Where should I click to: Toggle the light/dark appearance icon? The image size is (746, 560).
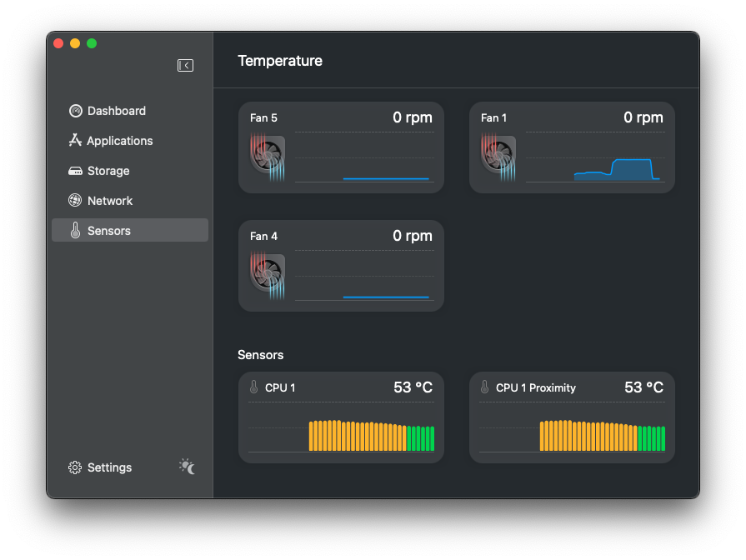[x=188, y=467]
